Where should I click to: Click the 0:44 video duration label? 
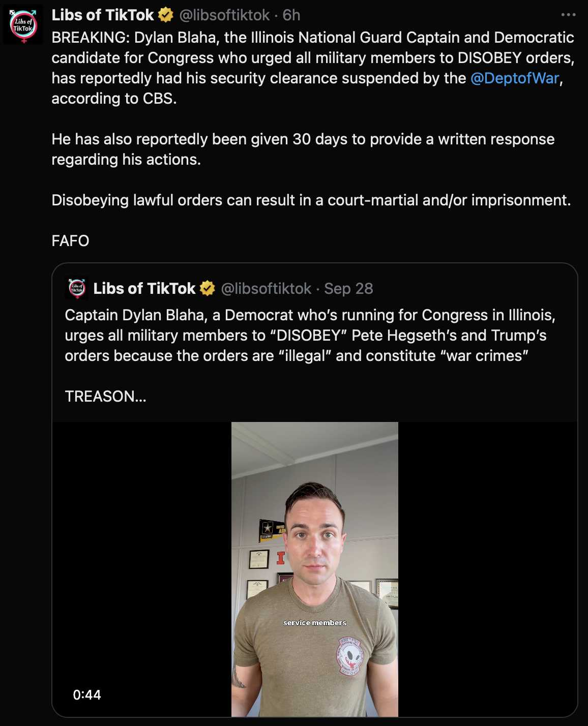tap(87, 694)
